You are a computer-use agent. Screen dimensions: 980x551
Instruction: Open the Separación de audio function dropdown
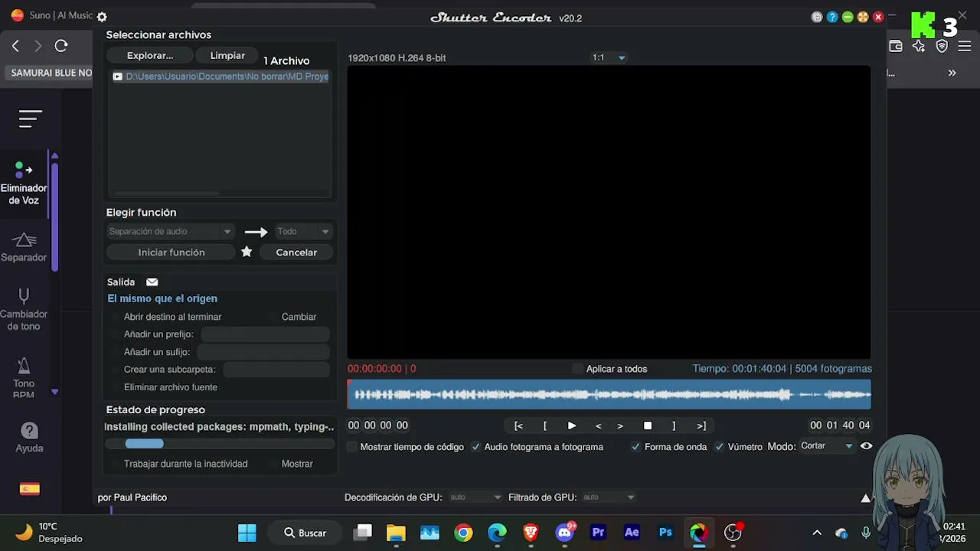click(x=170, y=231)
